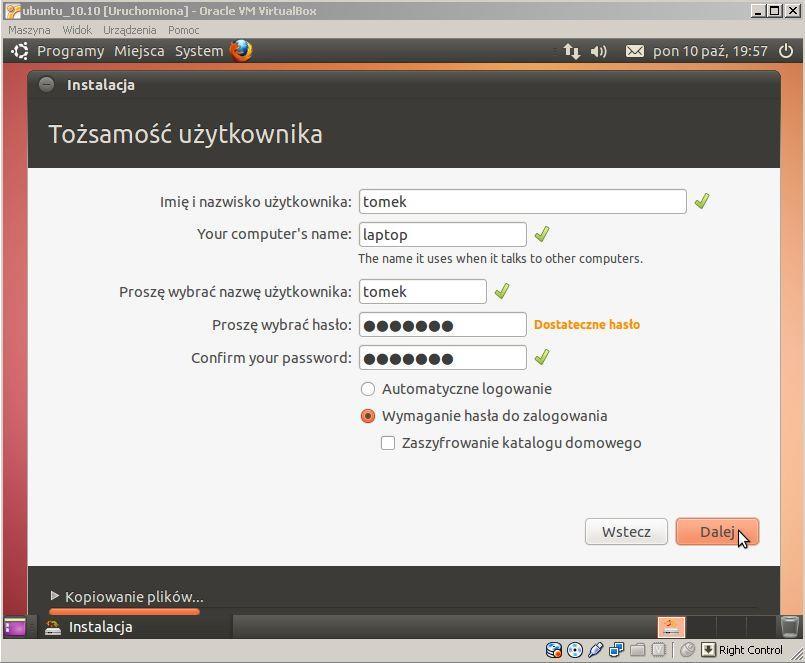Click the Proszę wybrać hasło password field
This screenshot has height=663, width=805.
[x=443, y=325]
